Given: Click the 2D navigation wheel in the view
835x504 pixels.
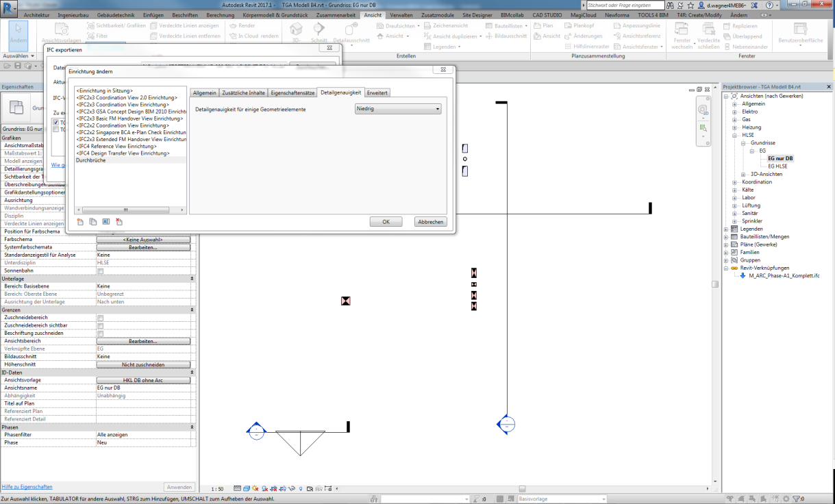Looking at the screenshot, I should (703, 110).
